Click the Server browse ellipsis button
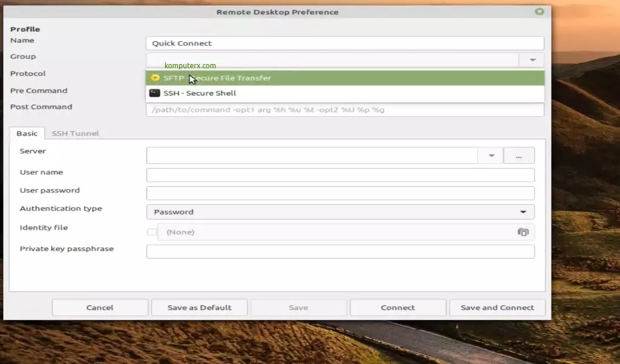 519,156
